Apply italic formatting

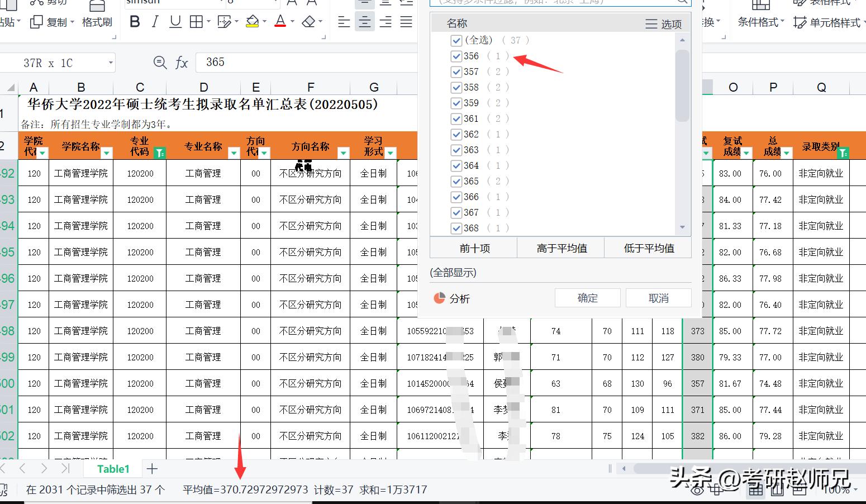(155, 21)
